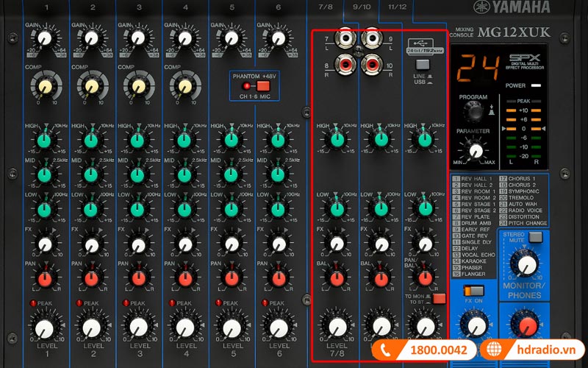This screenshot has height=368, width=588.
Task: Click the USB 24bit/192kHz logo icon
Action: click(x=425, y=46)
